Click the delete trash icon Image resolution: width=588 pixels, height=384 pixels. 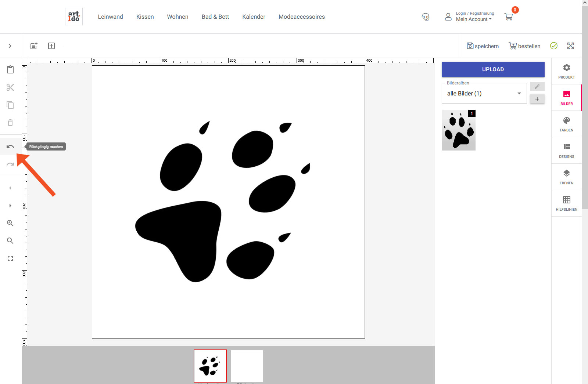pyautogui.click(x=10, y=123)
